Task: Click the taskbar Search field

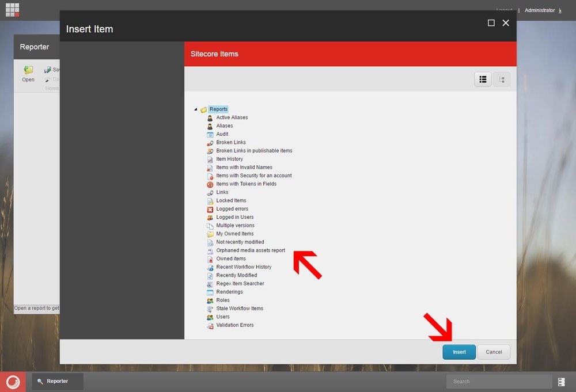Action: pyautogui.click(x=499, y=381)
